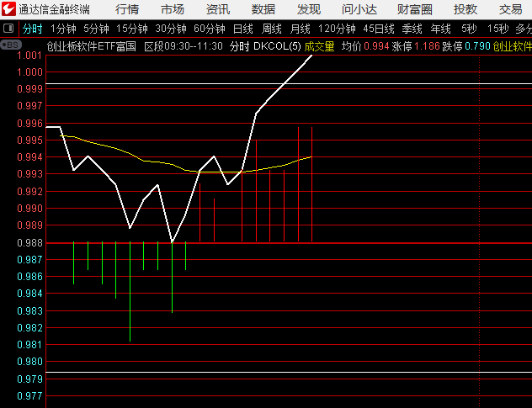This screenshot has height=408, width=532.
Task: Switch to the 周线 period tab
Action: (271, 29)
